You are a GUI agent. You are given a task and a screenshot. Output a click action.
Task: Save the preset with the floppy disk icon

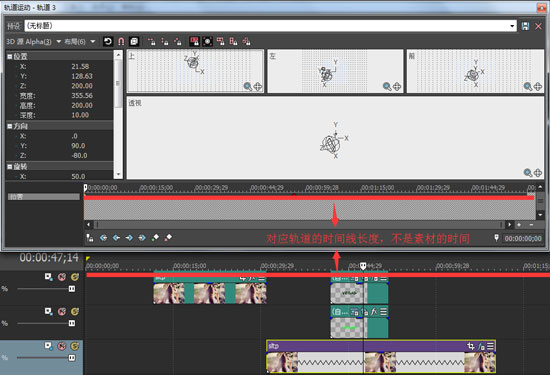point(525,26)
